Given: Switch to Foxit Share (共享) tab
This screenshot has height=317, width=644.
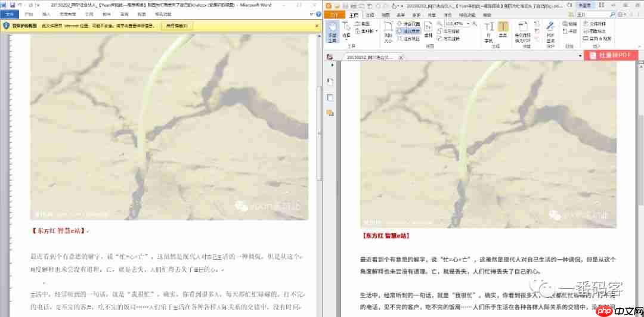Looking at the screenshot, I should pyautogui.click(x=432, y=15).
